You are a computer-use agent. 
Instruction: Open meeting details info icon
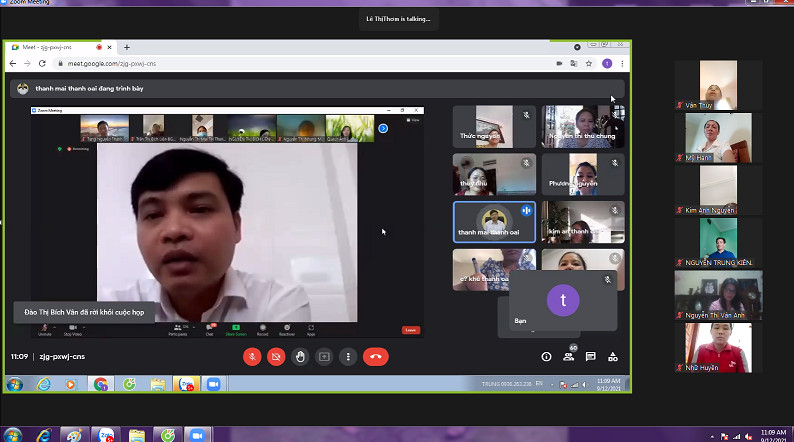click(546, 356)
